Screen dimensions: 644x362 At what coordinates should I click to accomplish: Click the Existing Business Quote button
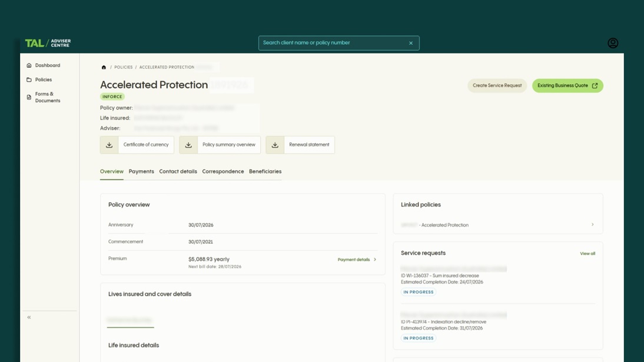pos(567,85)
